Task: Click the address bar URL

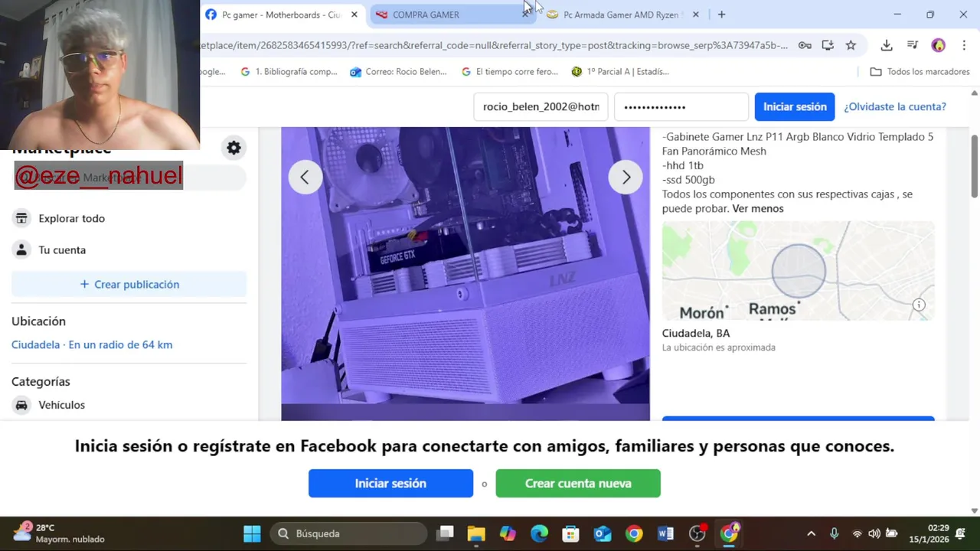Action: click(x=494, y=45)
